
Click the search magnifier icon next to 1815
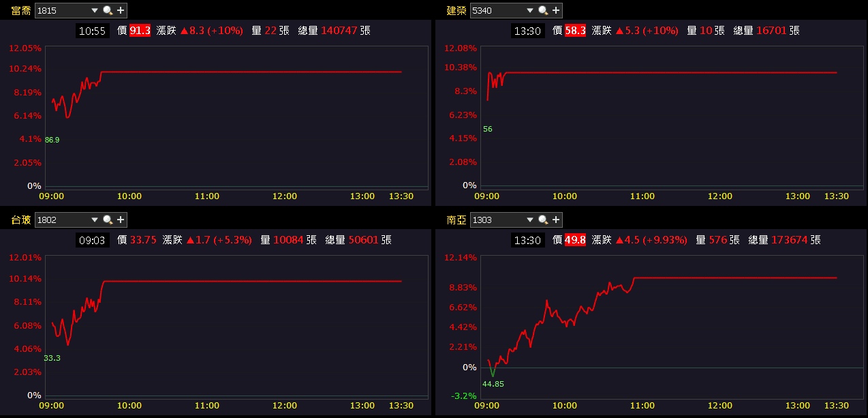click(x=108, y=10)
